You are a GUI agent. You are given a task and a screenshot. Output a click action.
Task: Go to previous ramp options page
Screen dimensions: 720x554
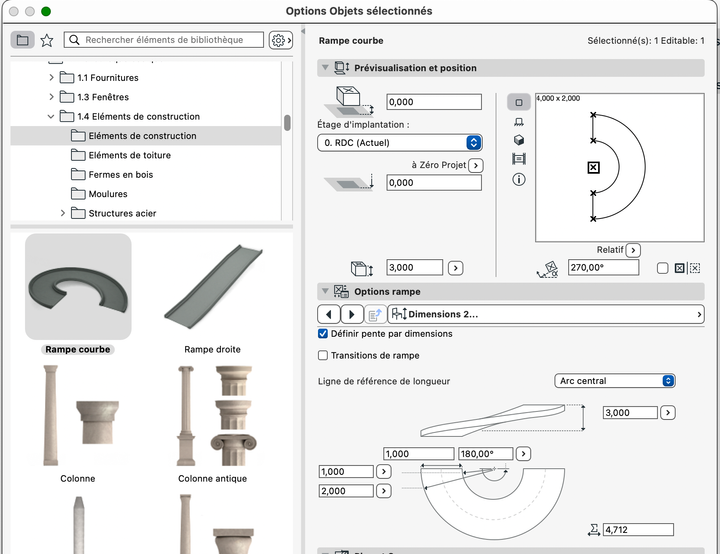pos(329,314)
